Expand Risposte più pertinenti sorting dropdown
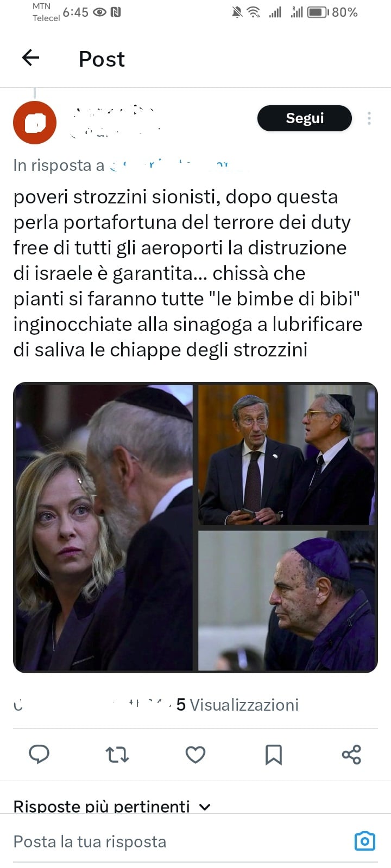Image resolution: width=391 pixels, height=868 pixels. coord(112,806)
